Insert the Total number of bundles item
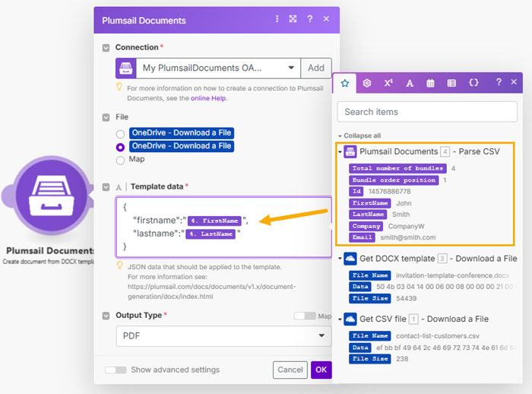 click(x=397, y=168)
